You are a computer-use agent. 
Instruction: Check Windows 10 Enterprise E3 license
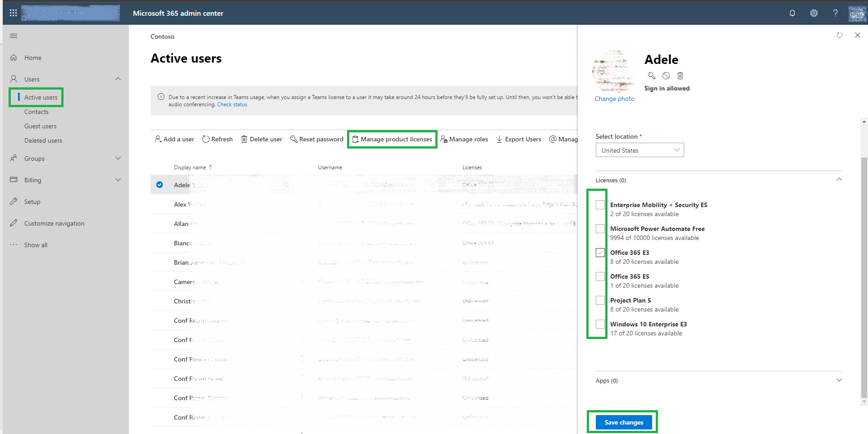[x=600, y=324]
